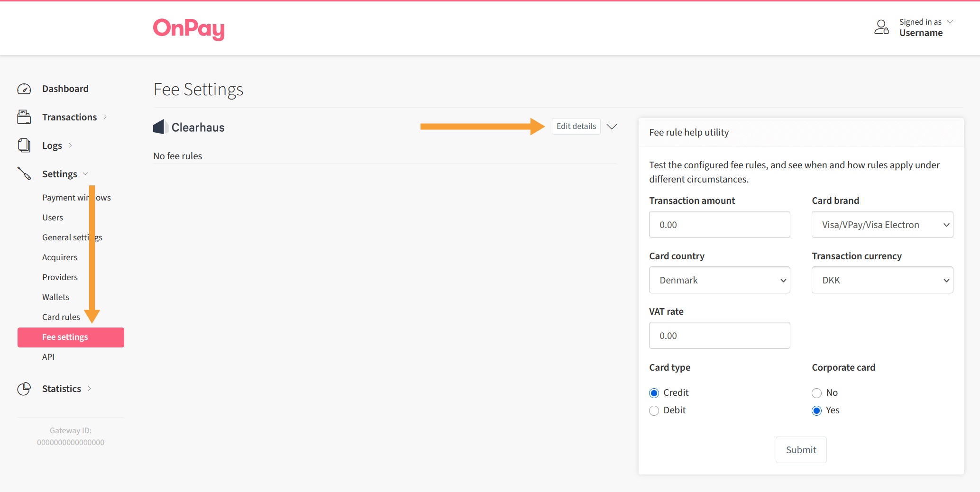Viewport: 980px width, 492px height.
Task: Select Credit as the card type
Action: (654, 392)
